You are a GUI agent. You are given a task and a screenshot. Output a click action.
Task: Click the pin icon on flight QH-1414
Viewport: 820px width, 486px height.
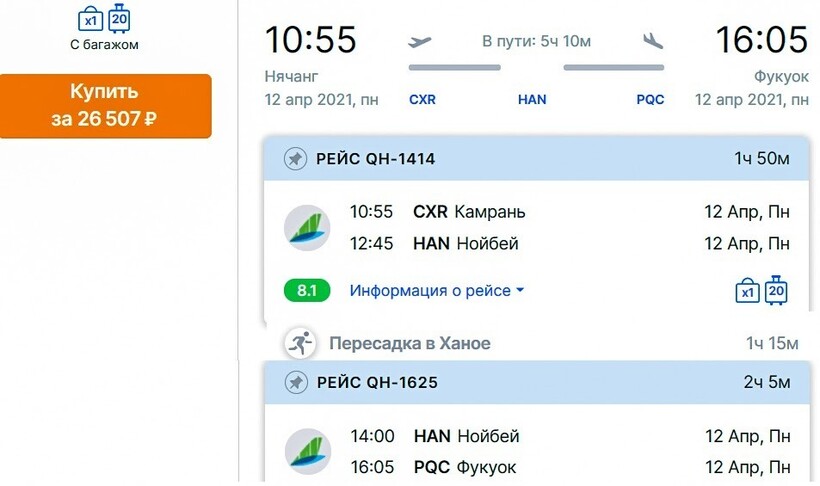coord(295,159)
